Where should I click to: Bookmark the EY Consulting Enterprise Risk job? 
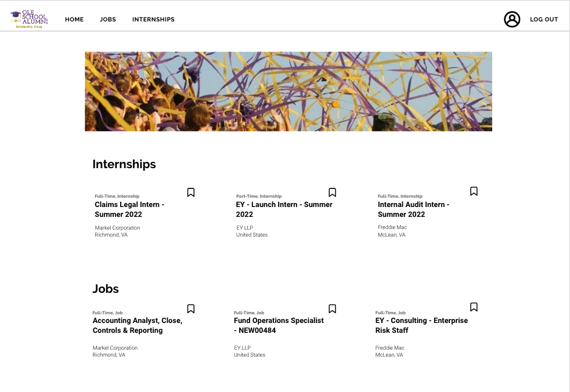click(474, 307)
